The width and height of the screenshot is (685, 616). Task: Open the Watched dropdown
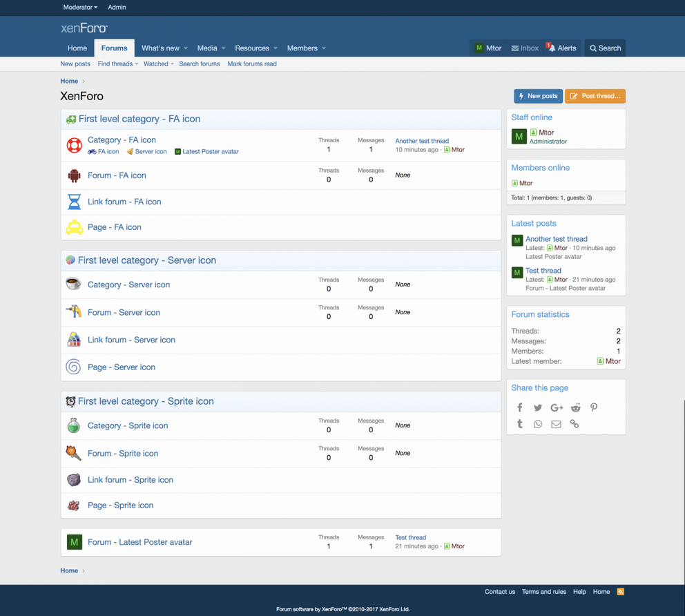click(x=158, y=64)
